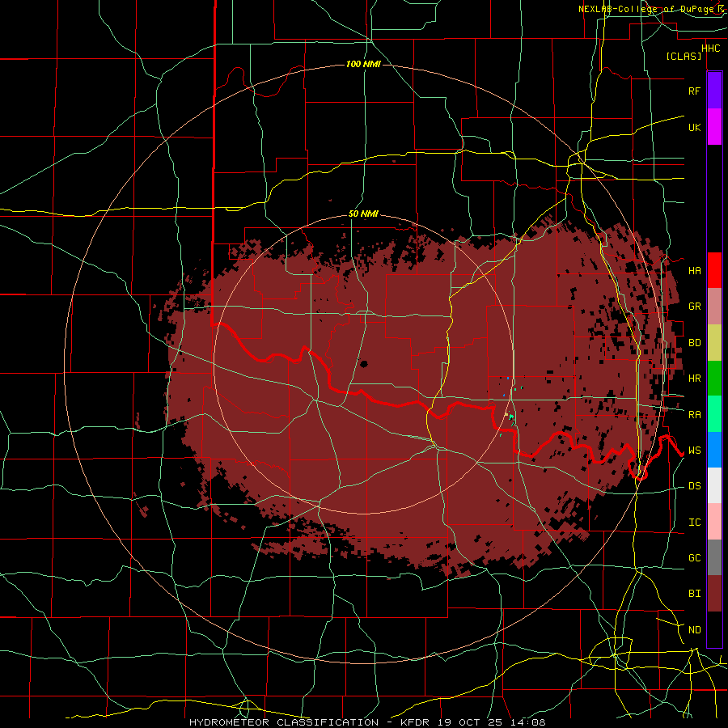Image resolution: width=728 pixels, height=728 pixels.
Task: Click the DS white legend swatch
Action: [x=714, y=485]
